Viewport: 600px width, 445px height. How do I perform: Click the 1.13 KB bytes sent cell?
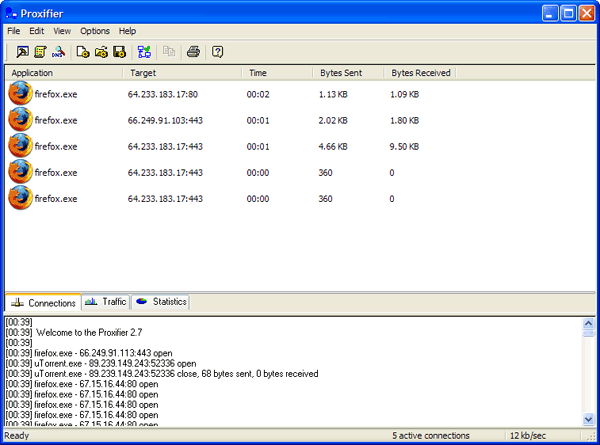(333, 94)
